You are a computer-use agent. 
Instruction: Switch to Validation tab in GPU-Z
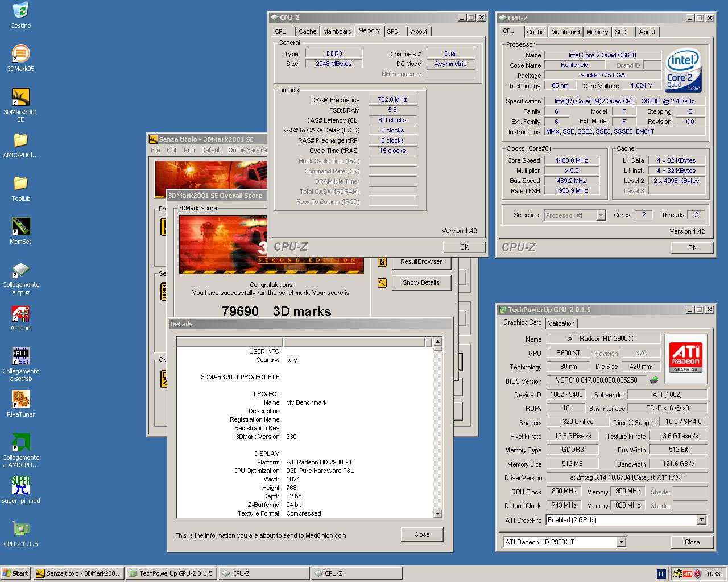(561, 323)
